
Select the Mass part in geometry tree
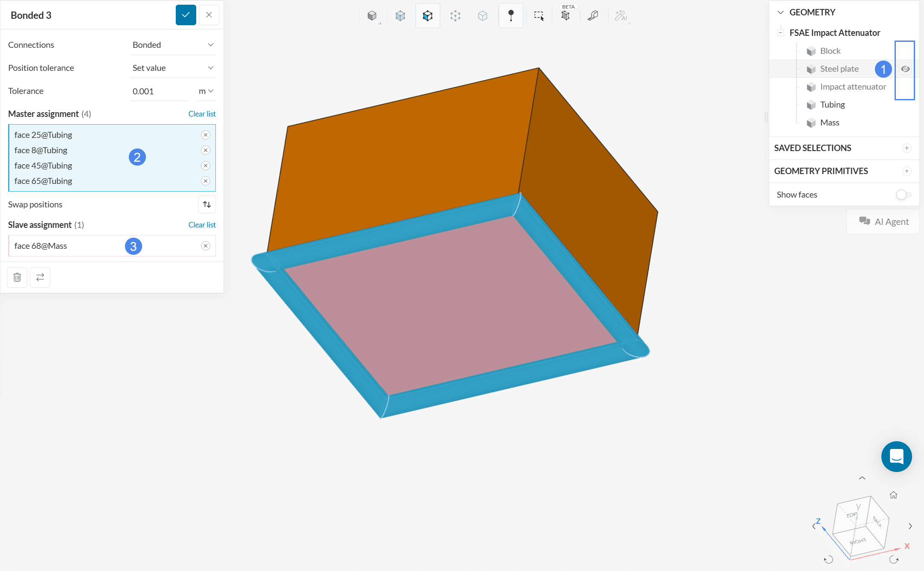click(829, 122)
